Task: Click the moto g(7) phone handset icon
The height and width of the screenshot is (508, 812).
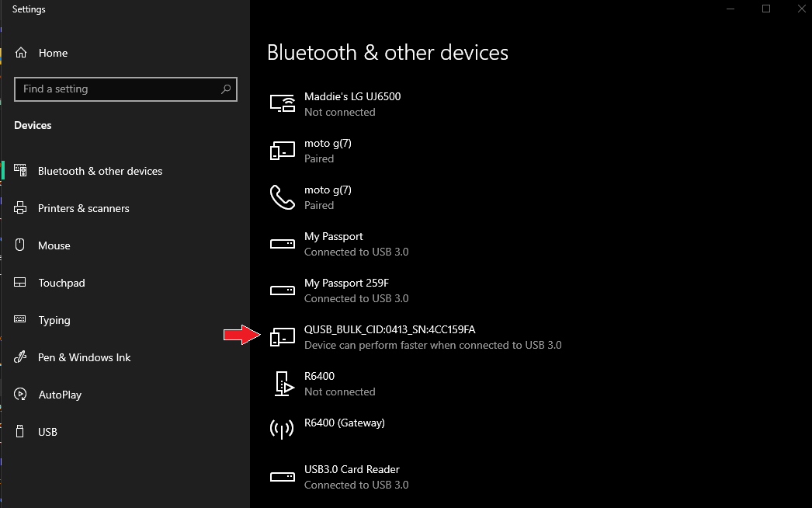Action: [282, 197]
